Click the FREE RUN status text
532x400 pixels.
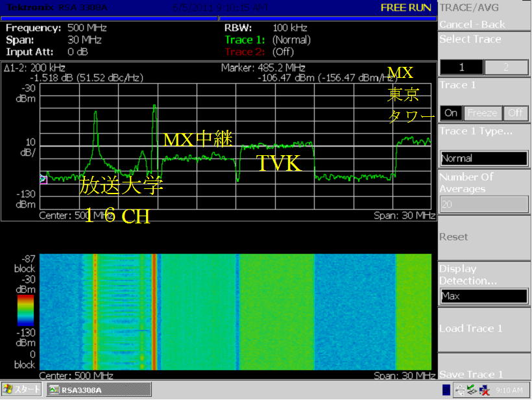[x=405, y=8]
